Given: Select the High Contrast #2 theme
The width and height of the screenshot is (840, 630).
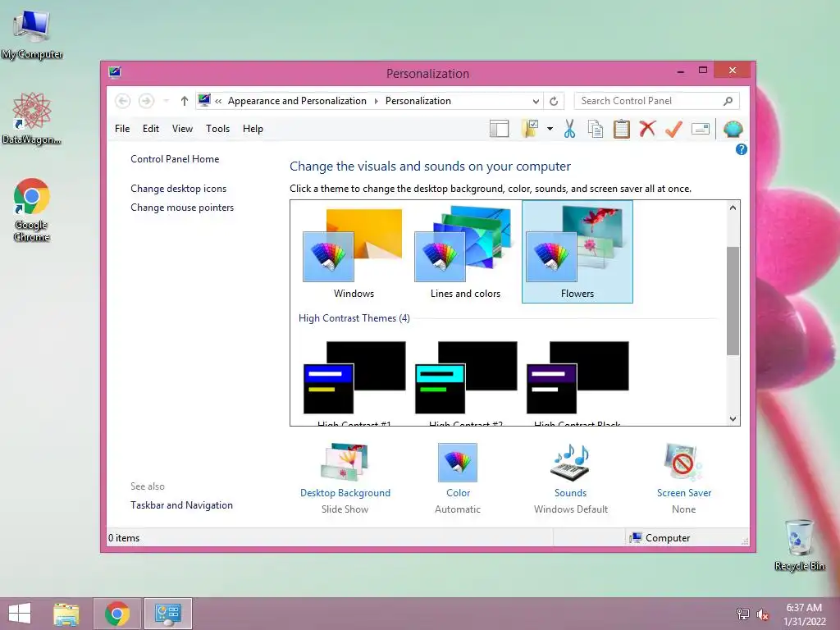Looking at the screenshot, I should tap(466, 384).
